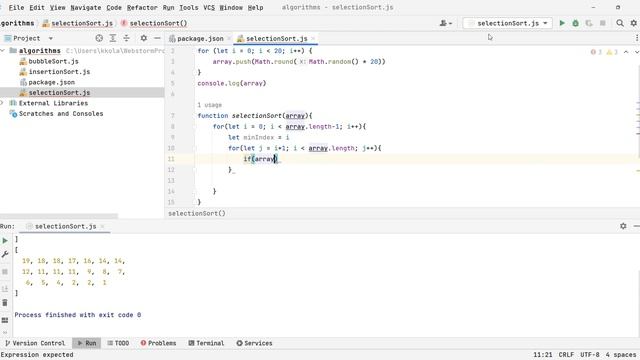Open run configuration wrench icon in Run panel
640x360 pixels.
(x=5, y=254)
